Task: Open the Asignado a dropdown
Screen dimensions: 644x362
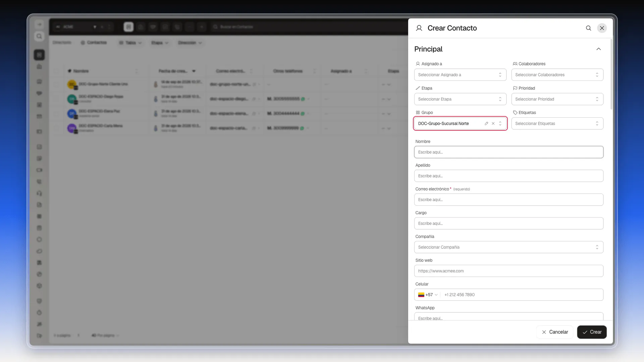Action: (x=460, y=75)
